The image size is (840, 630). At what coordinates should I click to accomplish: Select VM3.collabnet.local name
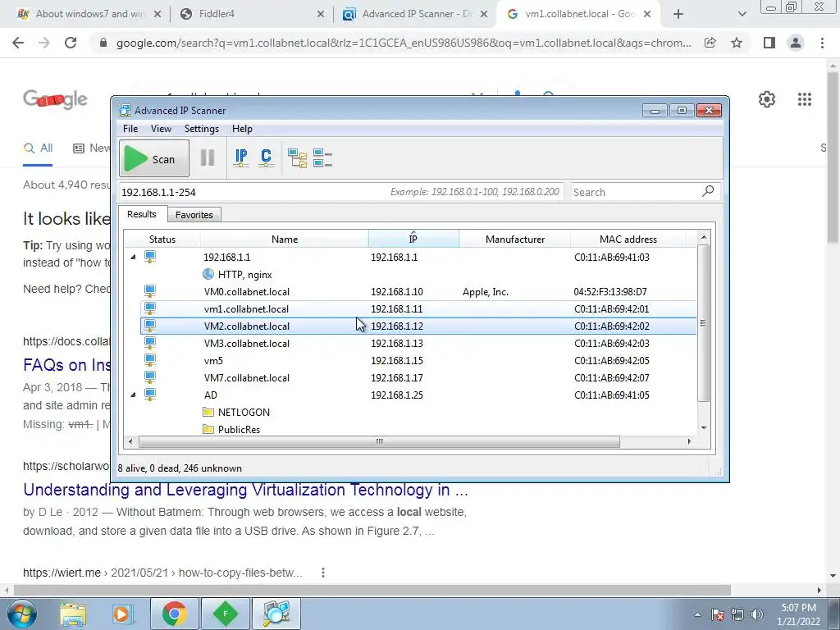pos(246,344)
